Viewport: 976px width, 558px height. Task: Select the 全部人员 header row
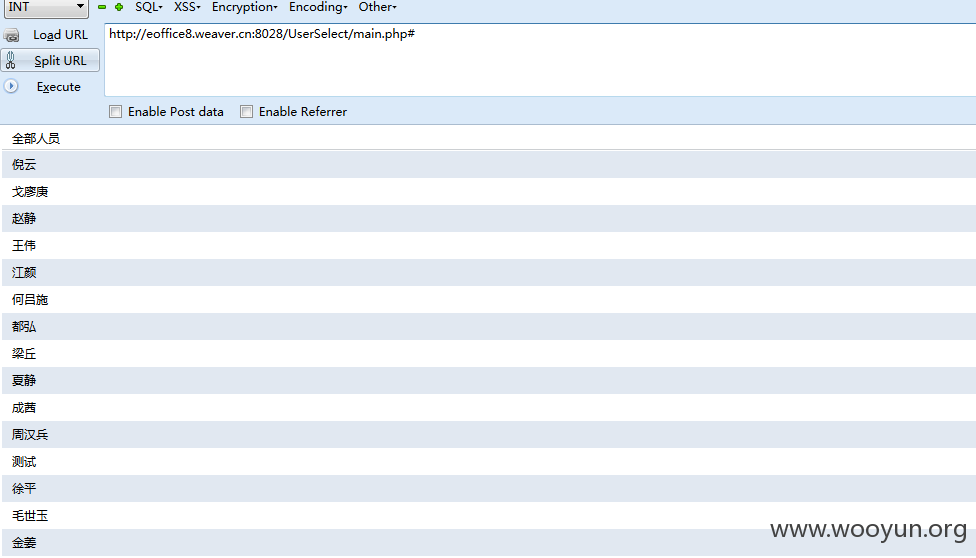36,138
